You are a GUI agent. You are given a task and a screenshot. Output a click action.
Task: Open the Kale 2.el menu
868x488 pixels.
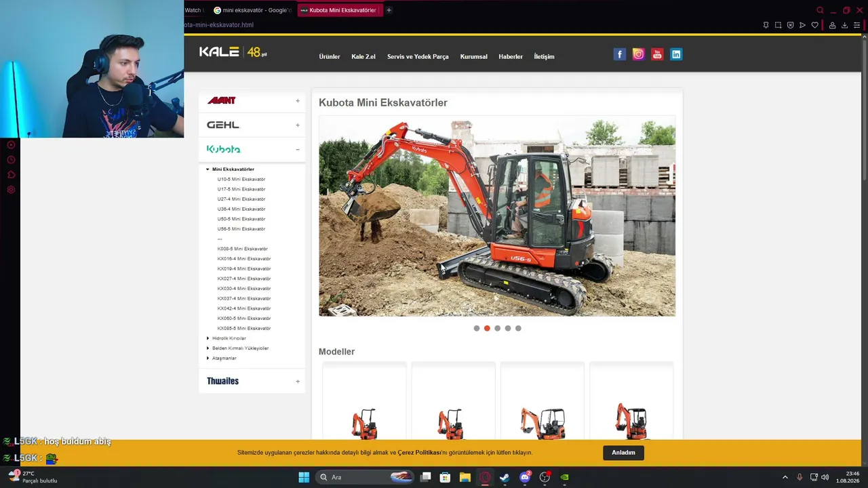coord(363,57)
